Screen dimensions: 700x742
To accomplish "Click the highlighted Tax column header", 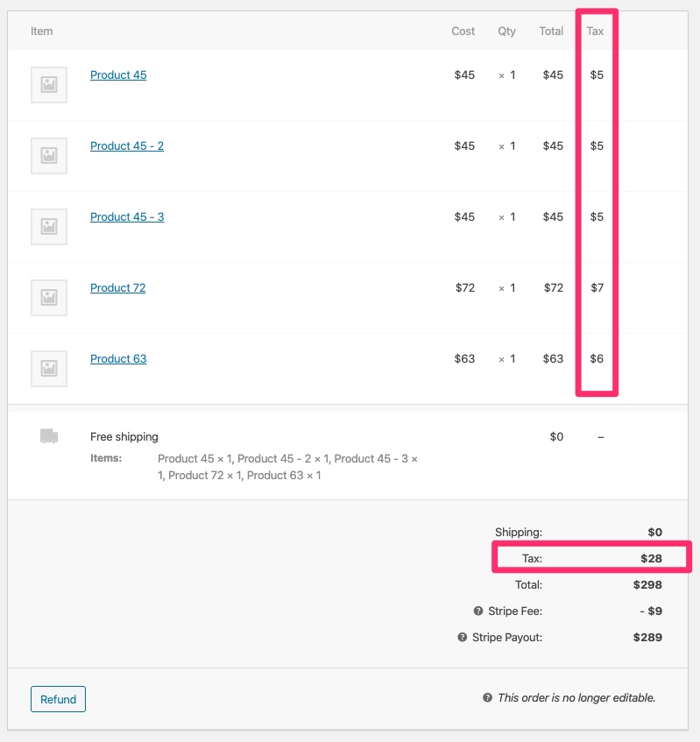I will tap(594, 31).
